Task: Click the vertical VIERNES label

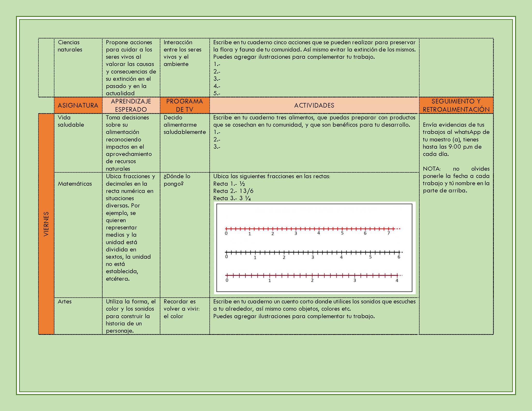Action: pos(46,224)
